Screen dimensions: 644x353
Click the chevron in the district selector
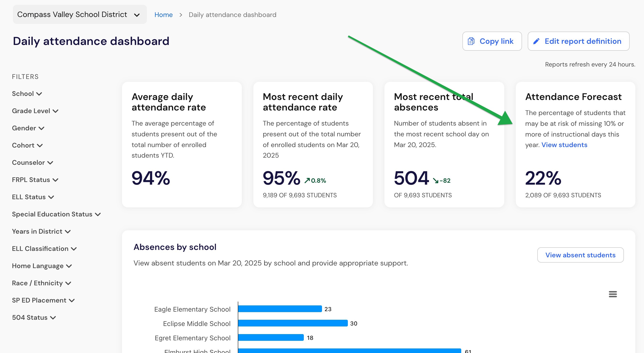(137, 15)
